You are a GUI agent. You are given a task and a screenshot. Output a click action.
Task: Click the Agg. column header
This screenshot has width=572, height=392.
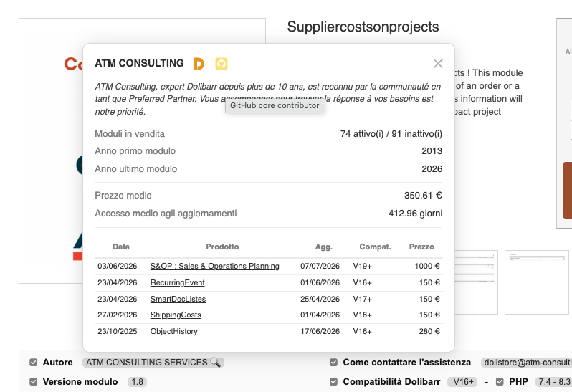[324, 247]
